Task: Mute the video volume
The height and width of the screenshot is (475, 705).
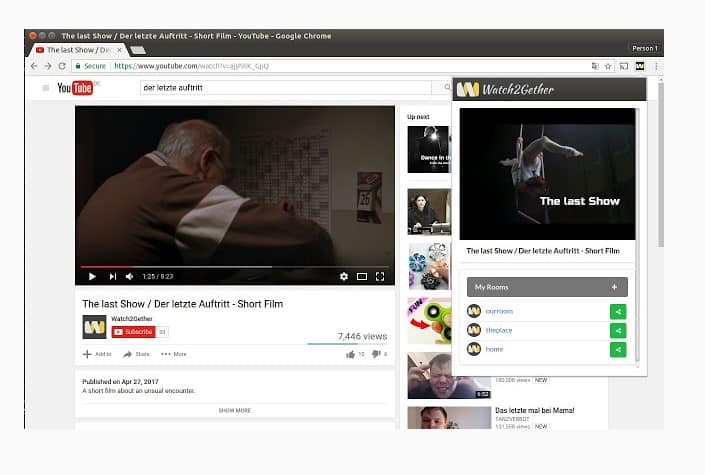Action: coord(129,276)
